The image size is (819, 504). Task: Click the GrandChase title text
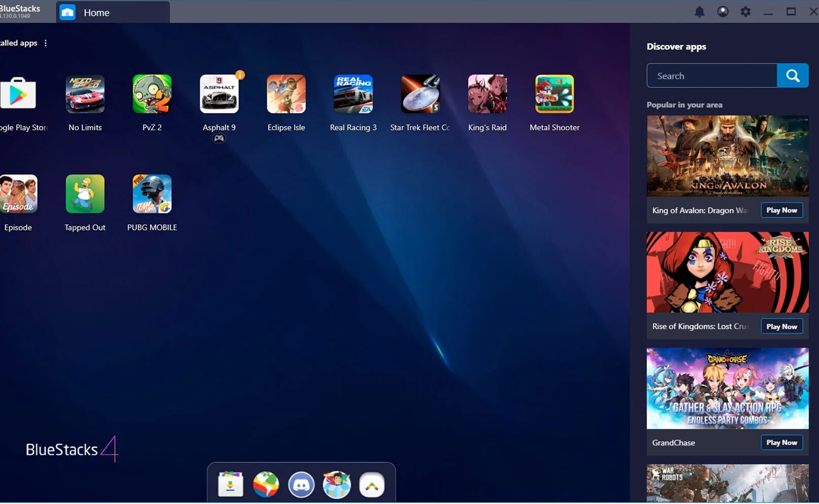tap(673, 443)
